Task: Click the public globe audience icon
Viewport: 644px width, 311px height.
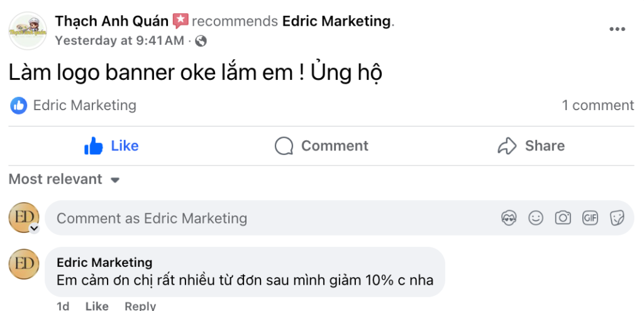Action: (x=201, y=41)
